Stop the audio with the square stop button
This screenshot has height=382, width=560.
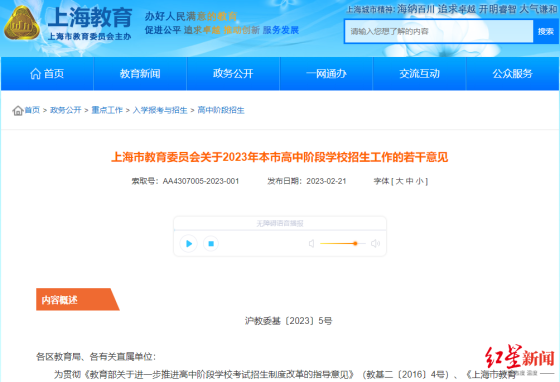pos(211,243)
